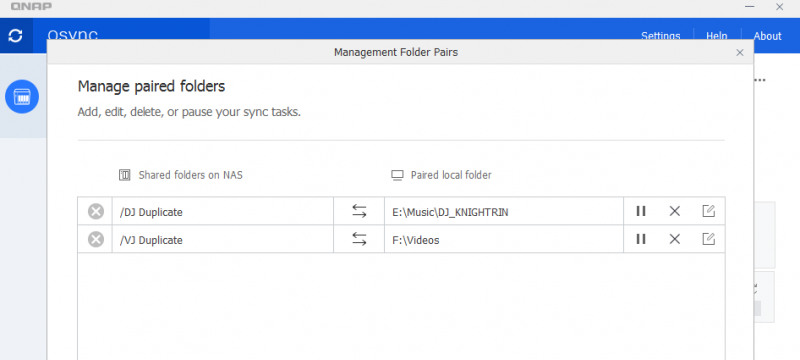Open the About page
The image size is (800, 360).
[x=767, y=36]
